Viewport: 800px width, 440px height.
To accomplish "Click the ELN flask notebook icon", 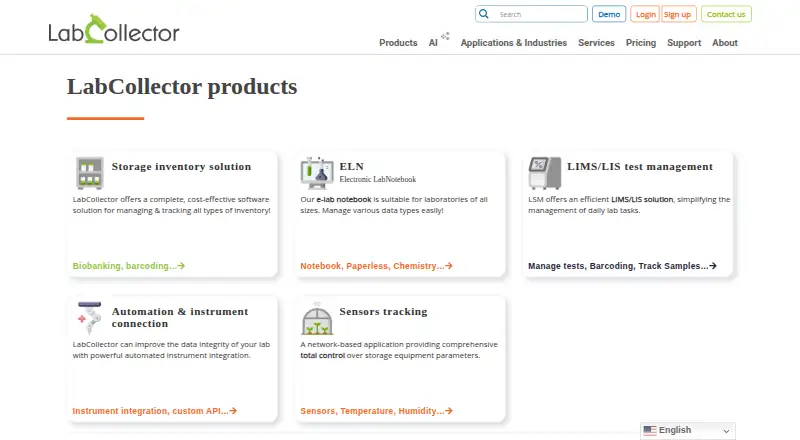I will (317, 173).
